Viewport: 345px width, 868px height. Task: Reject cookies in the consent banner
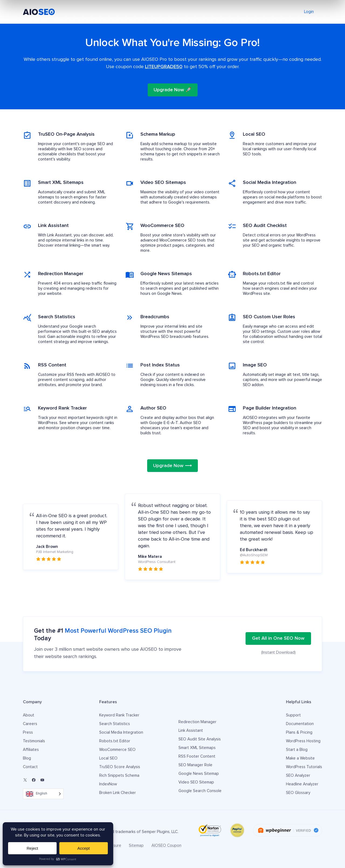[x=32, y=848]
